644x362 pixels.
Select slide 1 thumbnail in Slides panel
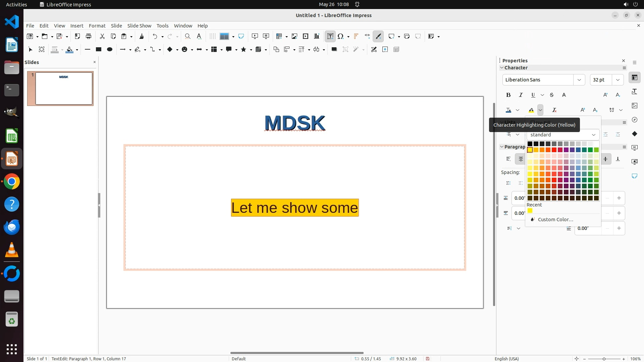pyautogui.click(x=63, y=88)
